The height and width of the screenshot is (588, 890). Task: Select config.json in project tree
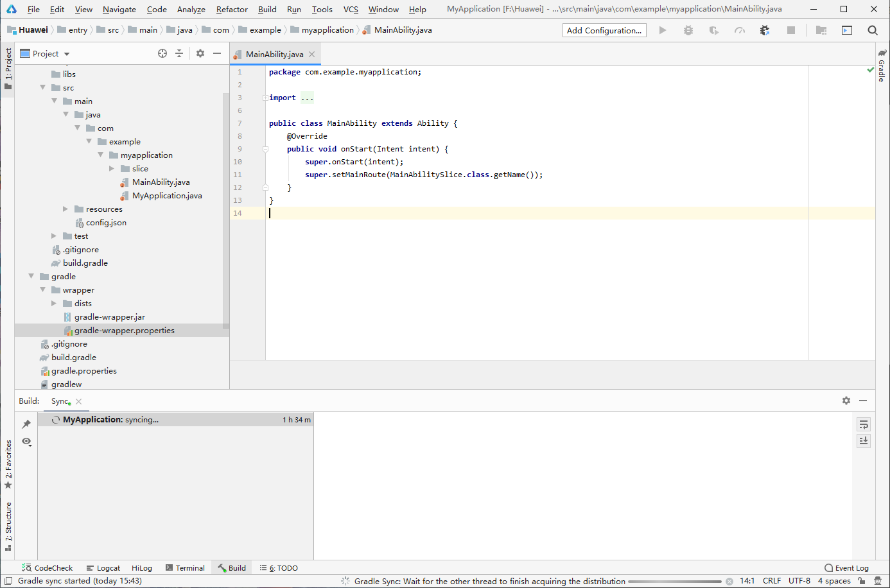click(x=106, y=222)
